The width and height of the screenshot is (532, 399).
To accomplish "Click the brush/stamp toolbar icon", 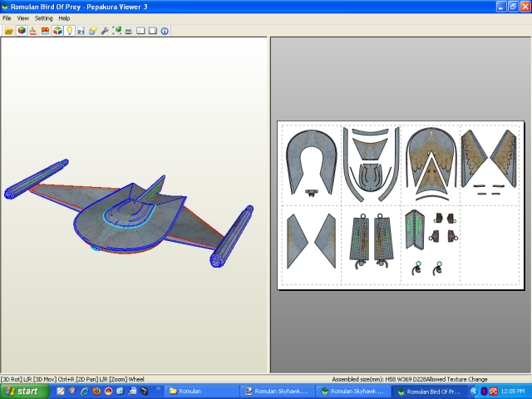I will 33,31.
